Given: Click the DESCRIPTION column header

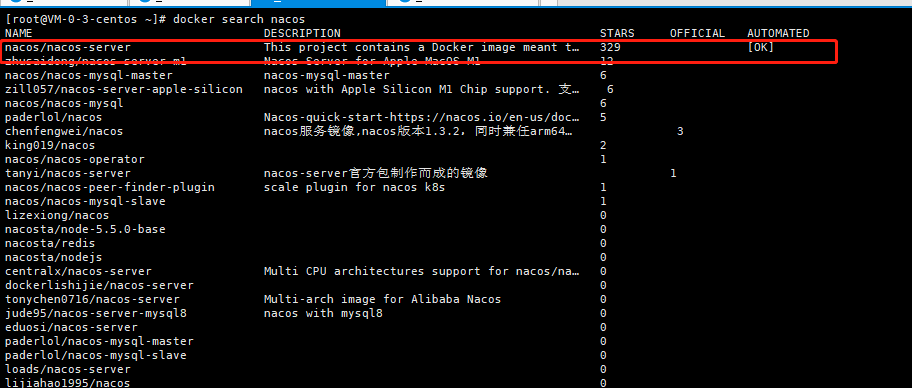Looking at the screenshot, I should pos(302,33).
